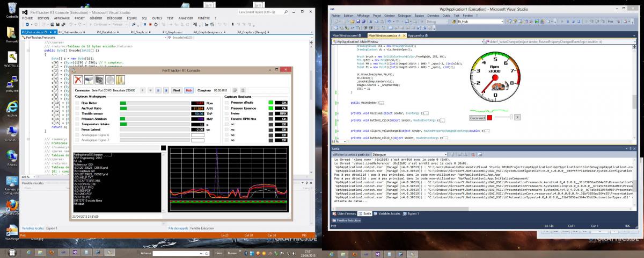The image size is (644, 258).
Task: Click the save icon in right Visual Studio toolbar
Action: click(x=358, y=21)
